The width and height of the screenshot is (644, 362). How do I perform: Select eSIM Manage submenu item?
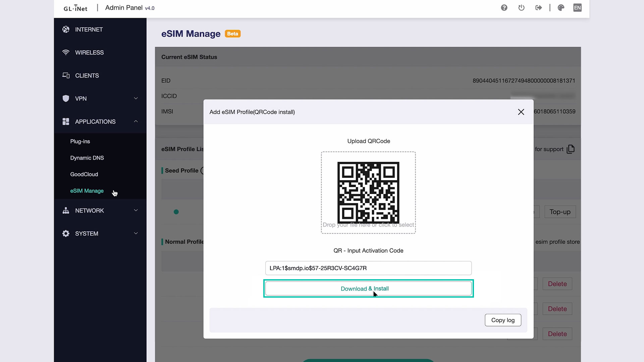click(x=87, y=191)
